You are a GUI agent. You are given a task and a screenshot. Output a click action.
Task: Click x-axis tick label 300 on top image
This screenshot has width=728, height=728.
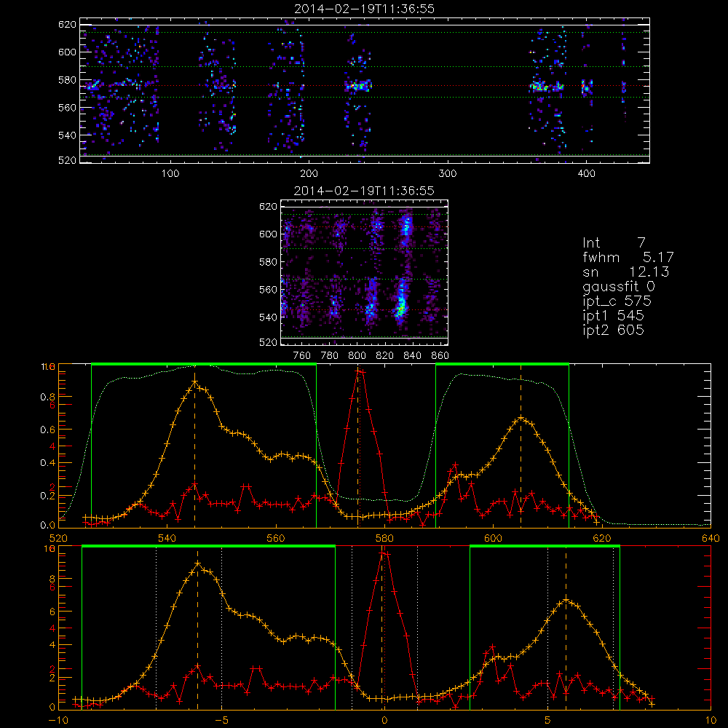coord(448,174)
